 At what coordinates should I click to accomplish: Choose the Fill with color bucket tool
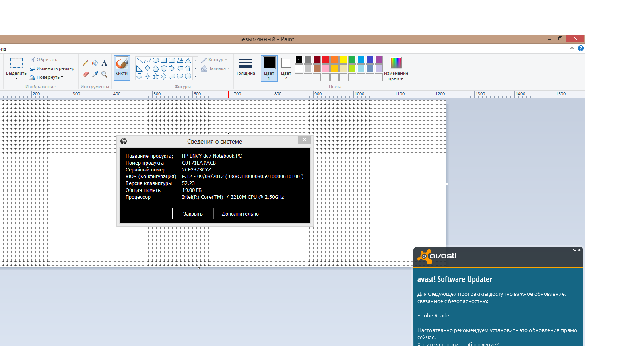(95, 63)
